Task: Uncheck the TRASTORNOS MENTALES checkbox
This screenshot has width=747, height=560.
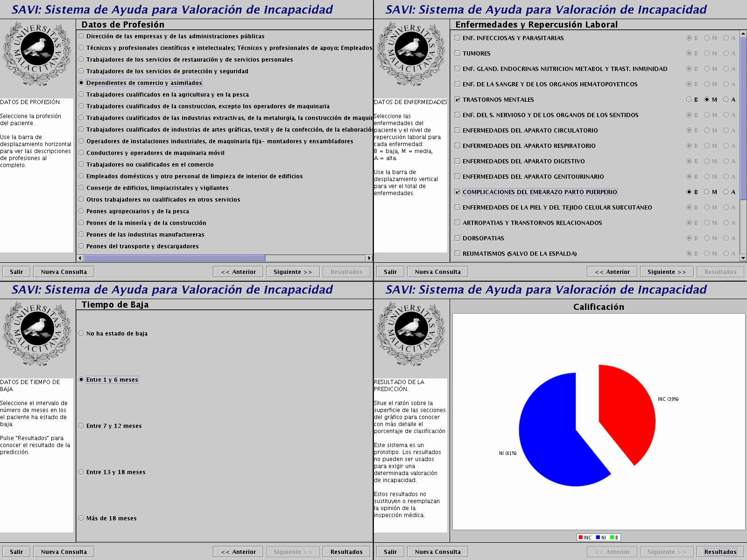Action: click(x=458, y=100)
